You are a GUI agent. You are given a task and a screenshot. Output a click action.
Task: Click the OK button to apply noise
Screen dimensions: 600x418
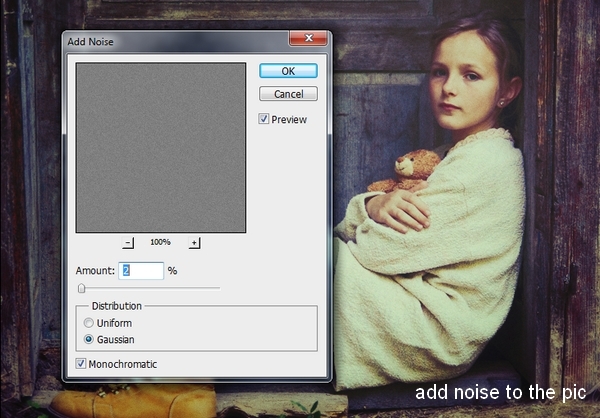288,71
